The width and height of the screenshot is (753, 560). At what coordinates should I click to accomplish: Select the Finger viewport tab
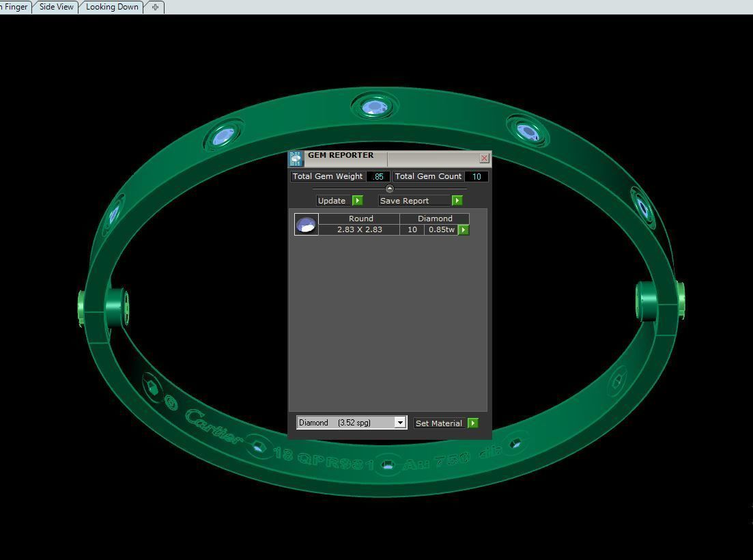pyautogui.click(x=16, y=7)
